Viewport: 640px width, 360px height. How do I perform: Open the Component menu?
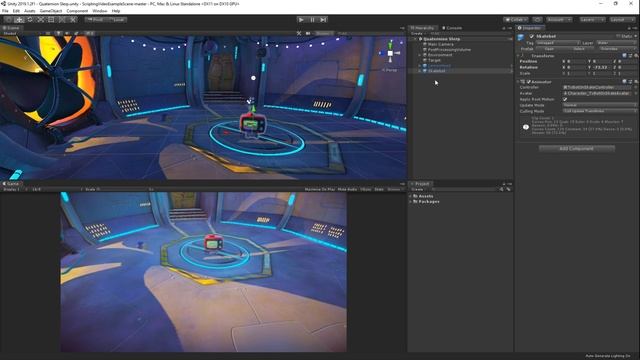[77, 11]
